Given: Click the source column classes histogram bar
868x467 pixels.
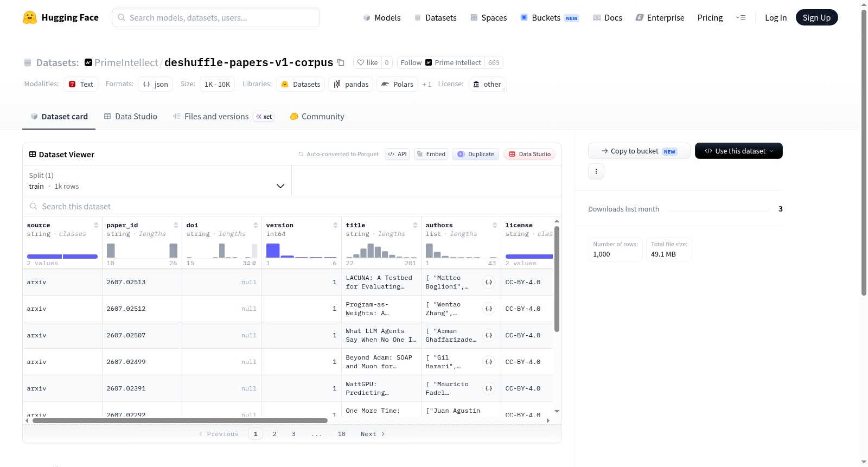Looking at the screenshot, I should [x=62, y=256].
